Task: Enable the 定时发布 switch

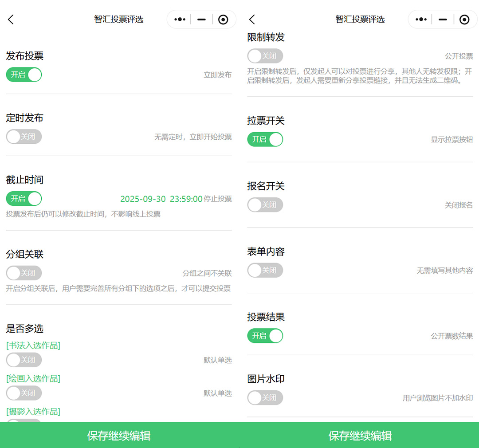Action: click(x=24, y=137)
